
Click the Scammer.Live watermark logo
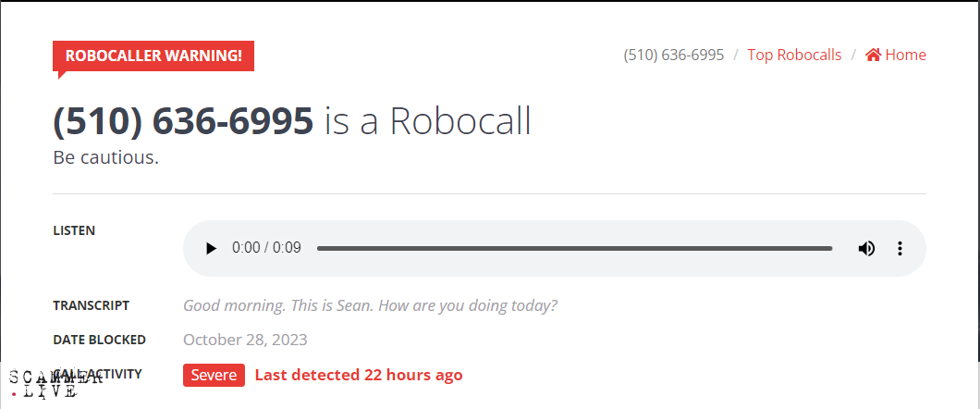55,383
